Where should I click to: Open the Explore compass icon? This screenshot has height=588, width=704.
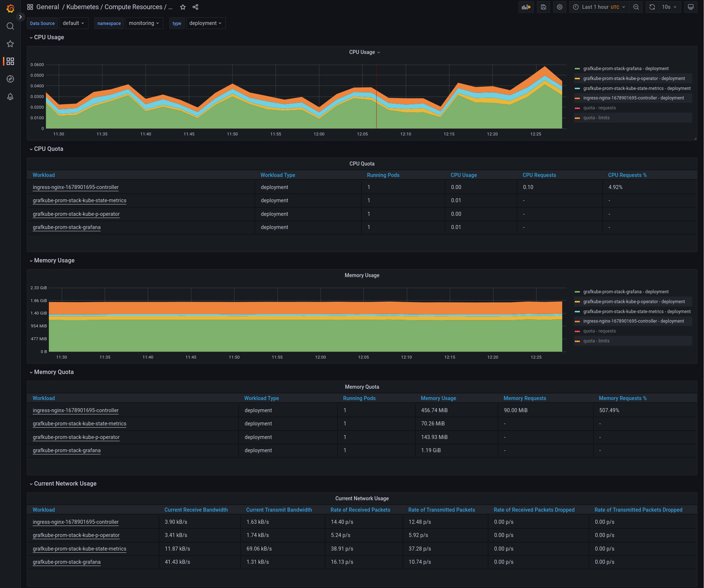[10, 79]
